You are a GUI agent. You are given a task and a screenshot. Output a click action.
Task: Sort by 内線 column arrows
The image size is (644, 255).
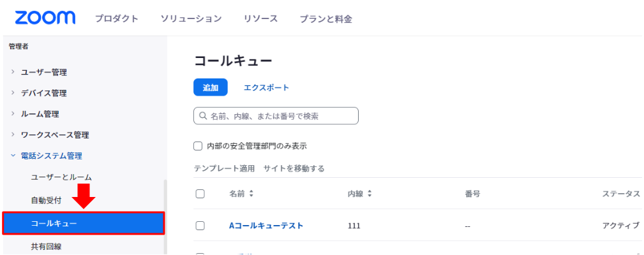tap(370, 194)
